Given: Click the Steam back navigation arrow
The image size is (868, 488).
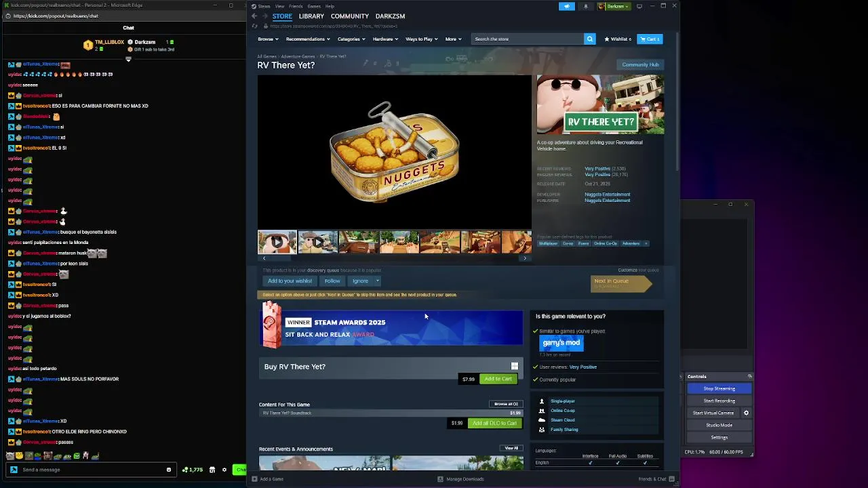Looking at the screenshot, I should pyautogui.click(x=254, y=16).
